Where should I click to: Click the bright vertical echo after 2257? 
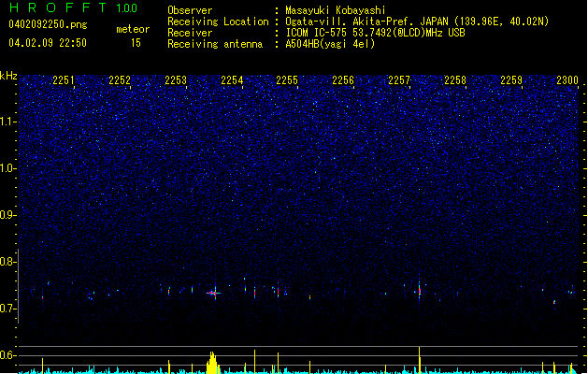coord(419,291)
